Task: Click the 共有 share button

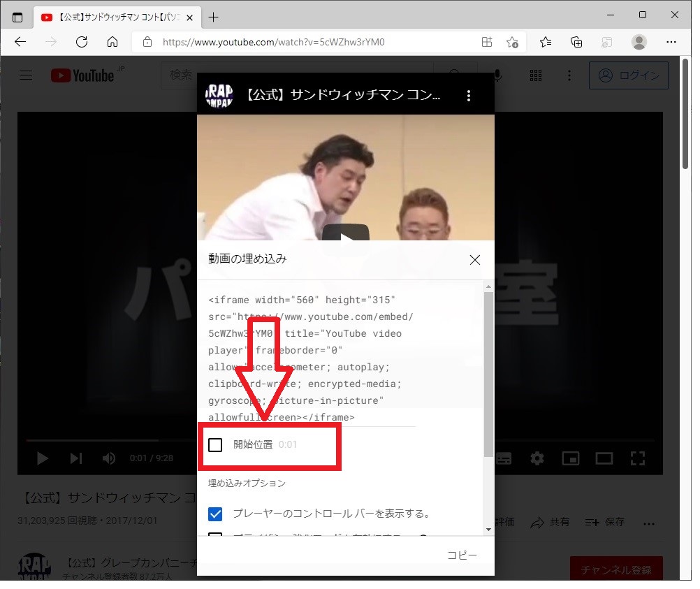Action: pos(550,522)
